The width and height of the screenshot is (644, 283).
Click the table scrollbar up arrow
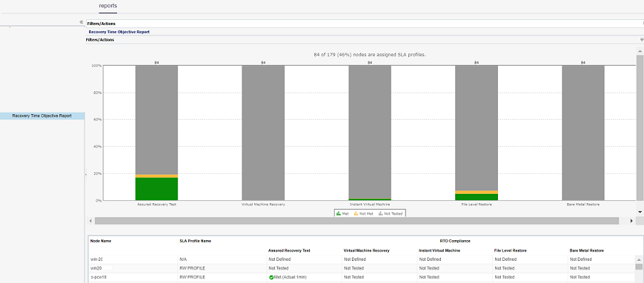(639, 260)
